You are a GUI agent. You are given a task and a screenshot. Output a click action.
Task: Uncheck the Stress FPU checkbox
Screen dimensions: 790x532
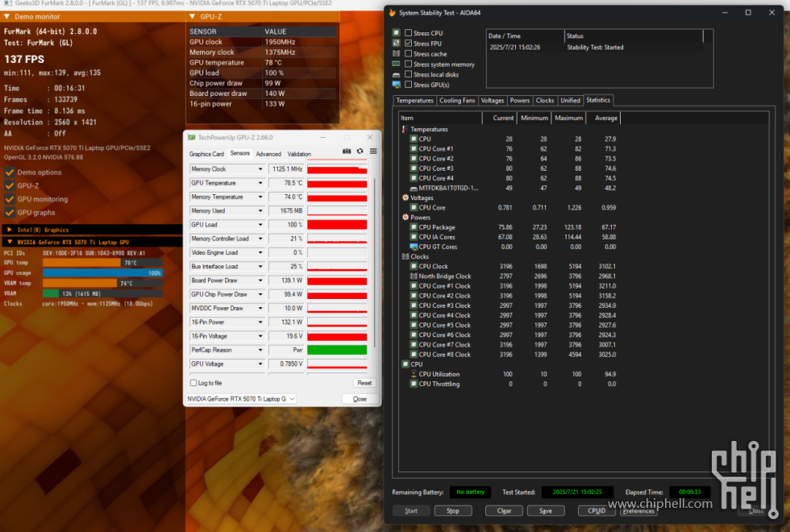point(408,44)
